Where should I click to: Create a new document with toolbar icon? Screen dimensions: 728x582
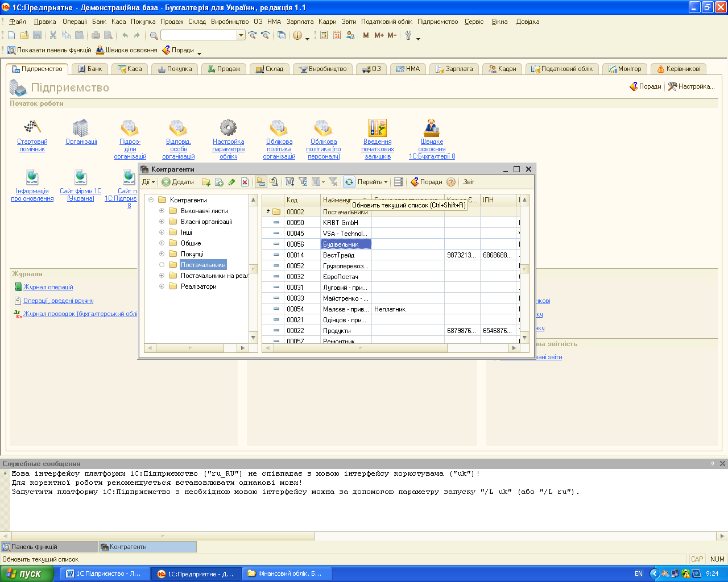tap(11, 35)
